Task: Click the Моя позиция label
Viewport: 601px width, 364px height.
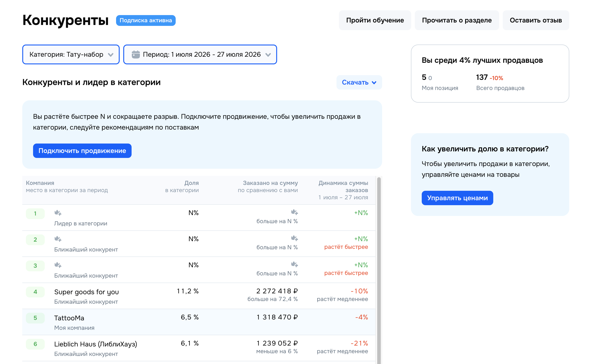Action: click(440, 88)
